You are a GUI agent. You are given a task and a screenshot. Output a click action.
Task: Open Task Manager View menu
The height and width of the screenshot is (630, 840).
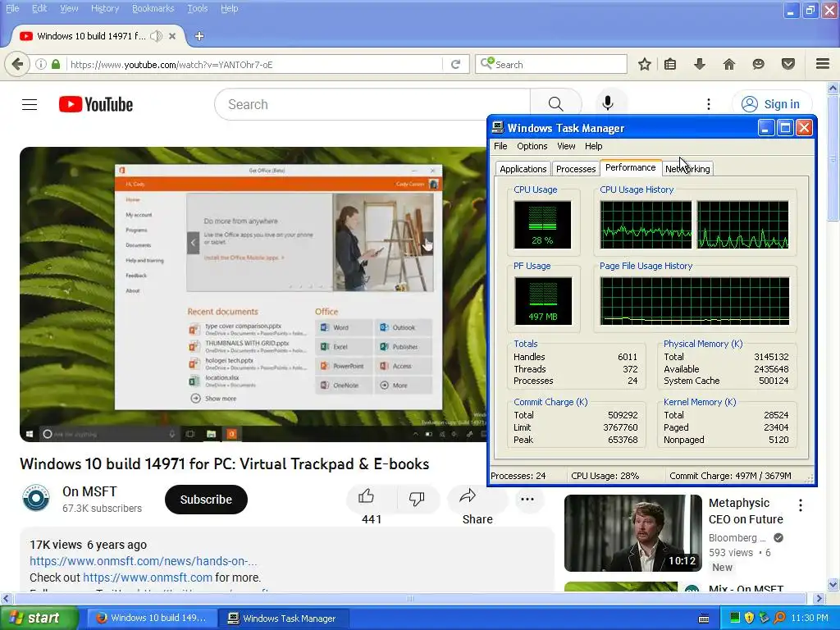coord(566,146)
